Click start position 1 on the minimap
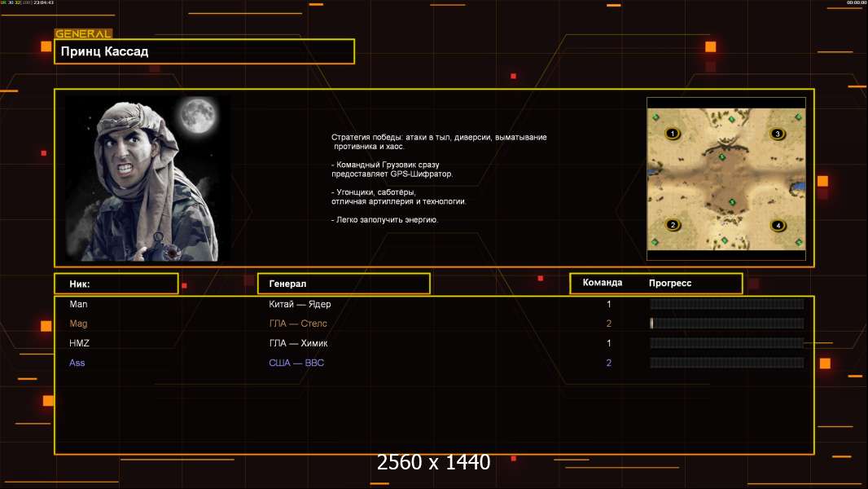 pyautogui.click(x=673, y=134)
